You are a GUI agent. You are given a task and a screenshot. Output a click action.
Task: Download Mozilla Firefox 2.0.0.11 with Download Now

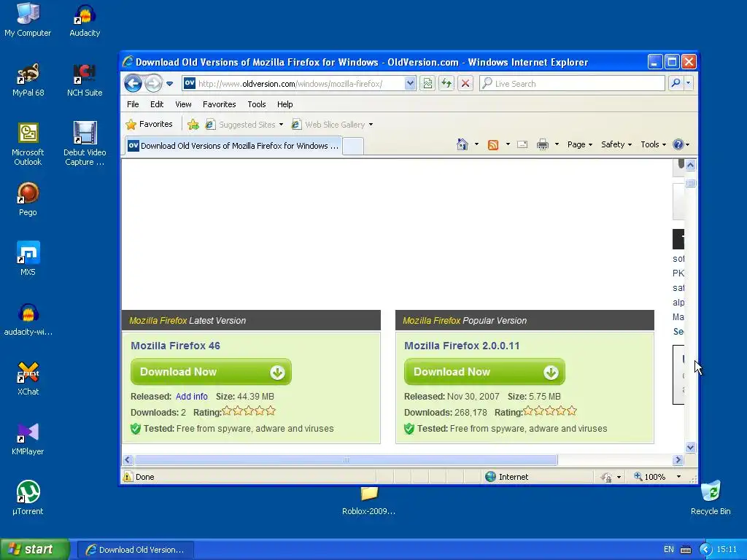484,372
